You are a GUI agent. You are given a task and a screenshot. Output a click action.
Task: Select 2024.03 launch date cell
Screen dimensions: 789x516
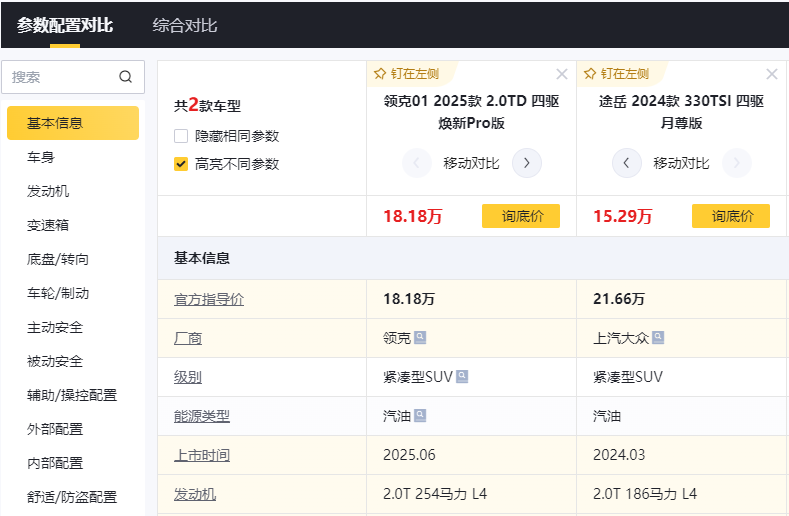(x=681, y=455)
